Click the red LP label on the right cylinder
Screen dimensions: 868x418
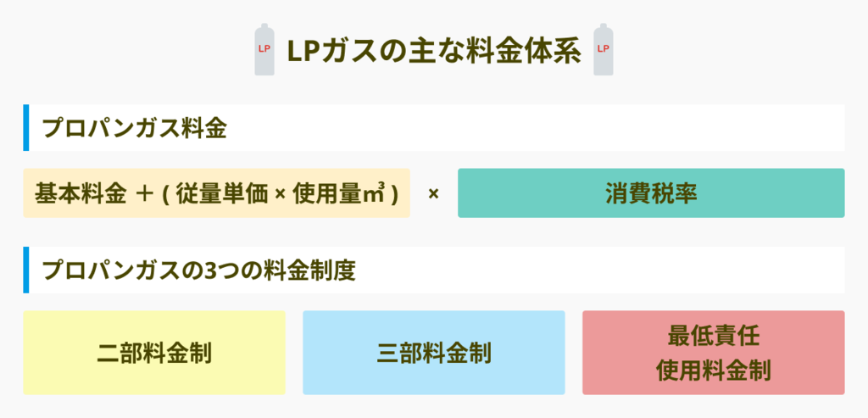pyautogui.click(x=603, y=48)
